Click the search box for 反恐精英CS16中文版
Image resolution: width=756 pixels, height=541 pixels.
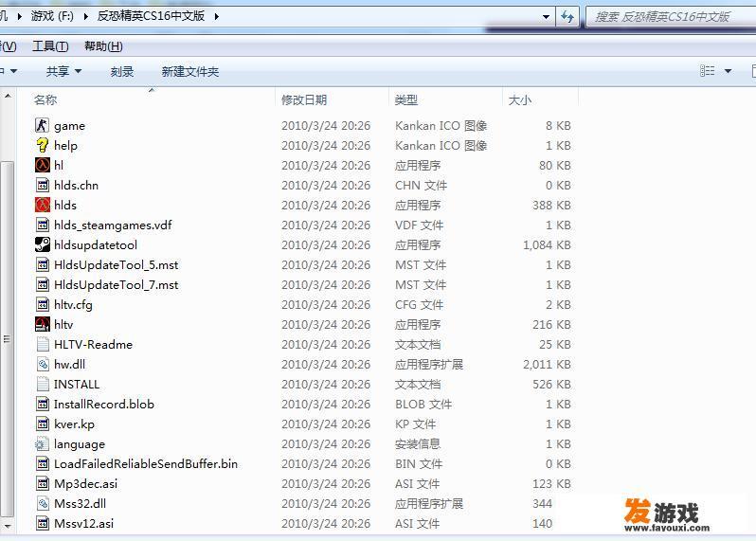(671, 17)
